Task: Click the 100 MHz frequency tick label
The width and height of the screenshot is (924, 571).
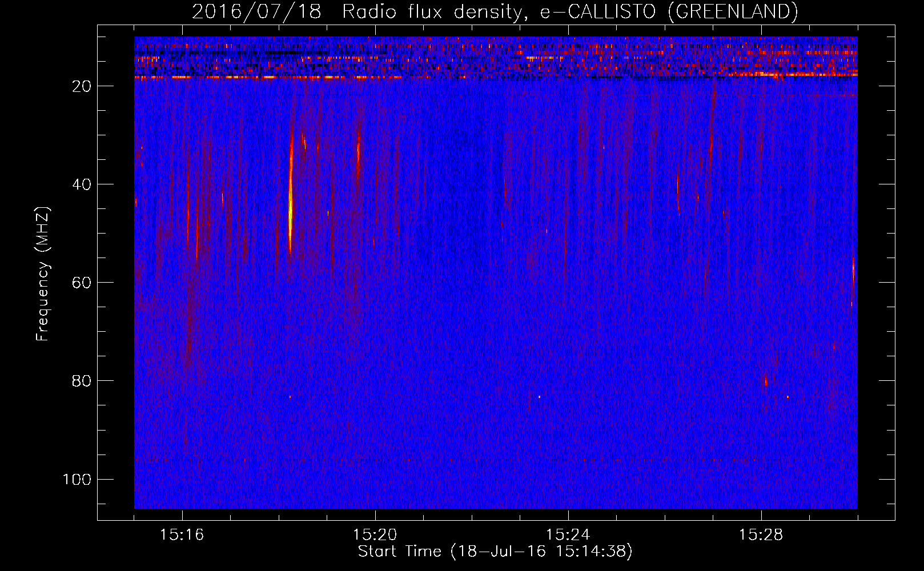Action: [77, 479]
